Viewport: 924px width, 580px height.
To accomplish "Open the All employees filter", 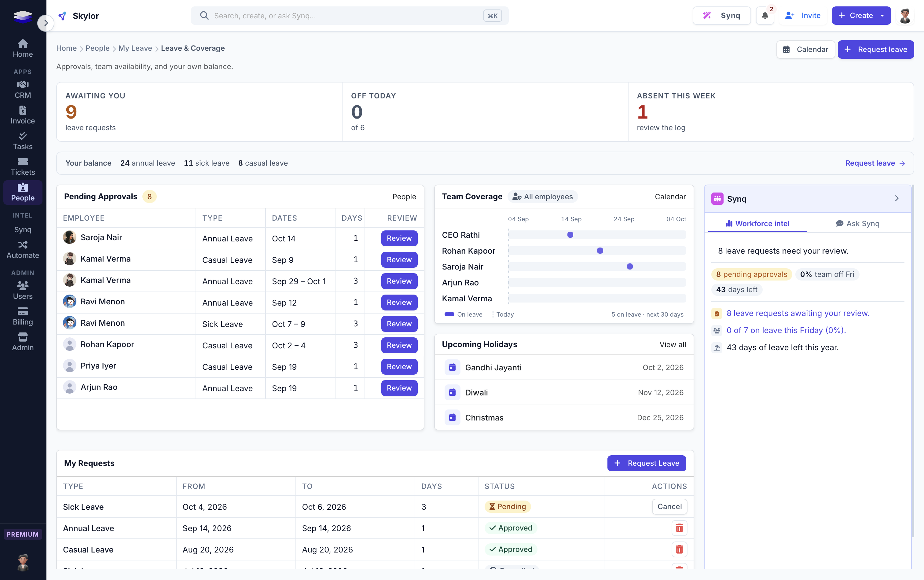I will pyautogui.click(x=543, y=197).
